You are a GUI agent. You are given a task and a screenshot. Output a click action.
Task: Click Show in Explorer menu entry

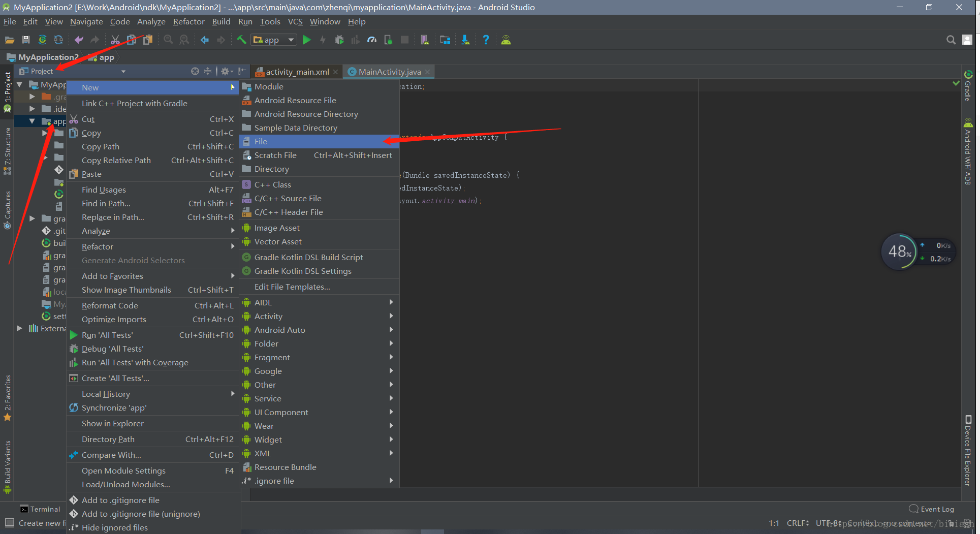tap(152, 423)
